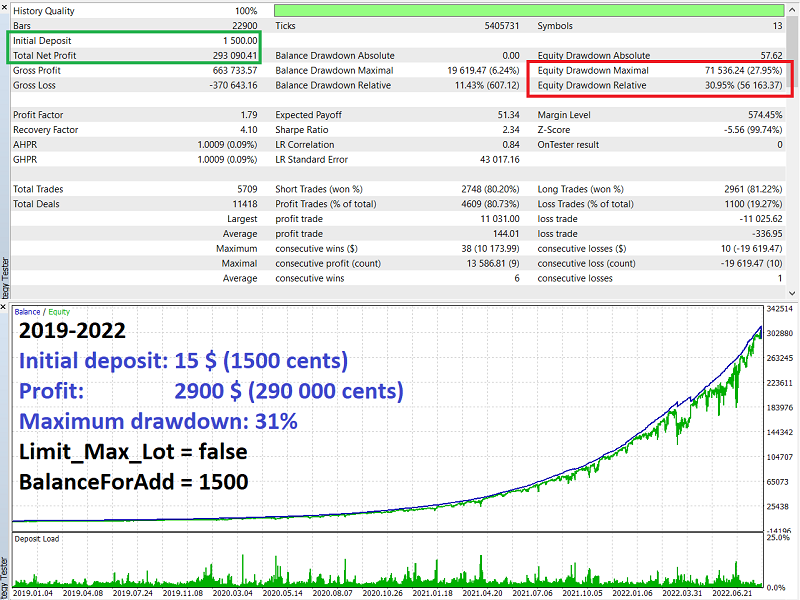Click the Balance Drawdown Maximal value
Screen dimensions: 800x600
483,70
